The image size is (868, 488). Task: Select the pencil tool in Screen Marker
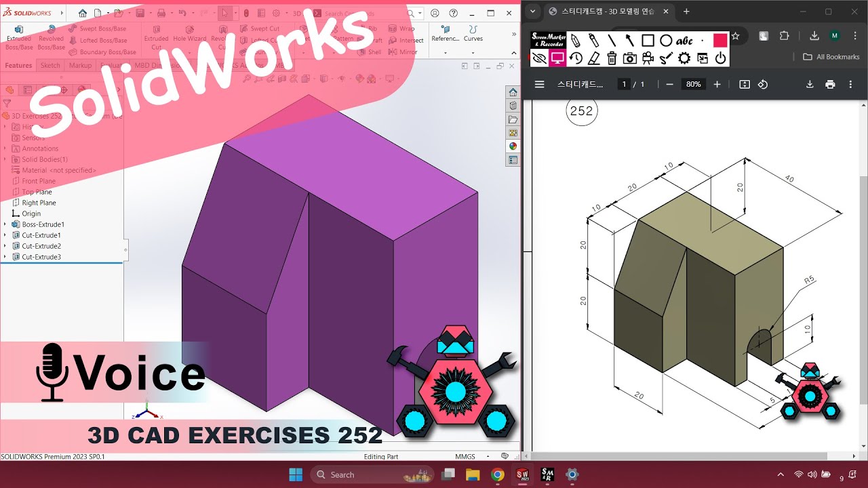576,40
